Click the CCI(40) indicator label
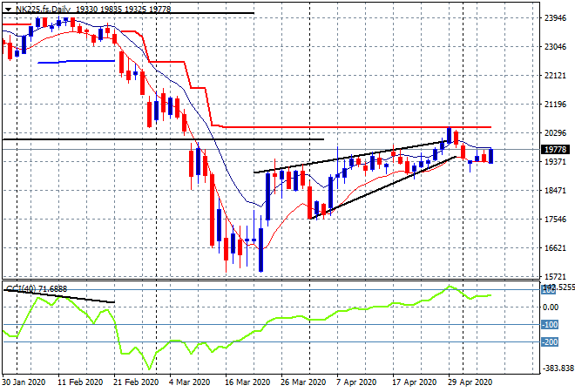The height and width of the screenshot is (392, 575). 37,288
